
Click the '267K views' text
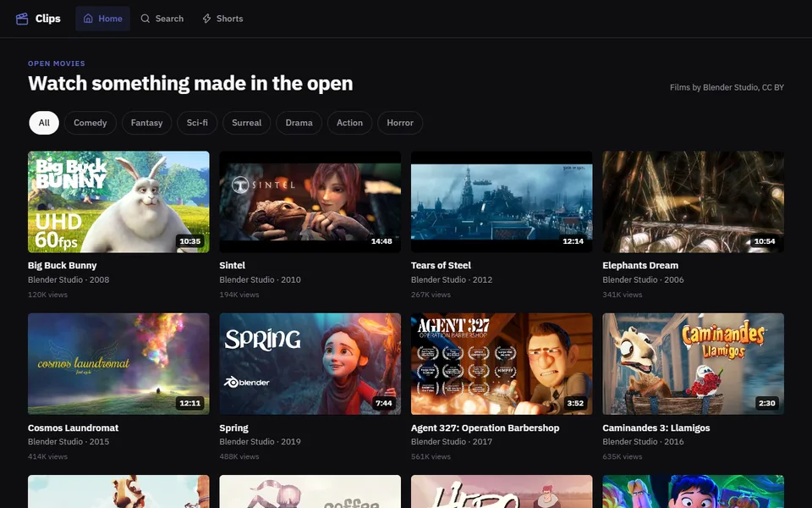pyautogui.click(x=431, y=295)
